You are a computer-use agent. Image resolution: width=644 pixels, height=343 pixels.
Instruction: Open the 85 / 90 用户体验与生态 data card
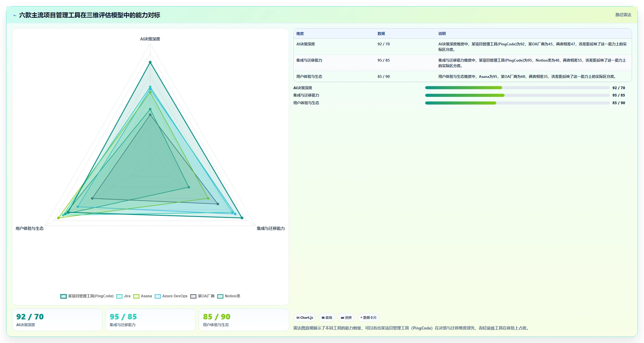pyautogui.click(x=244, y=320)
